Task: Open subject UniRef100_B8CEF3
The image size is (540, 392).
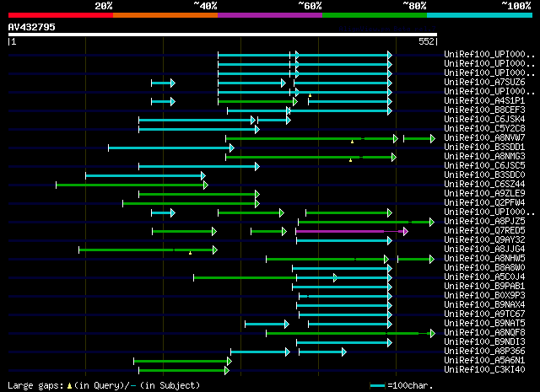Action: [484, 110]
